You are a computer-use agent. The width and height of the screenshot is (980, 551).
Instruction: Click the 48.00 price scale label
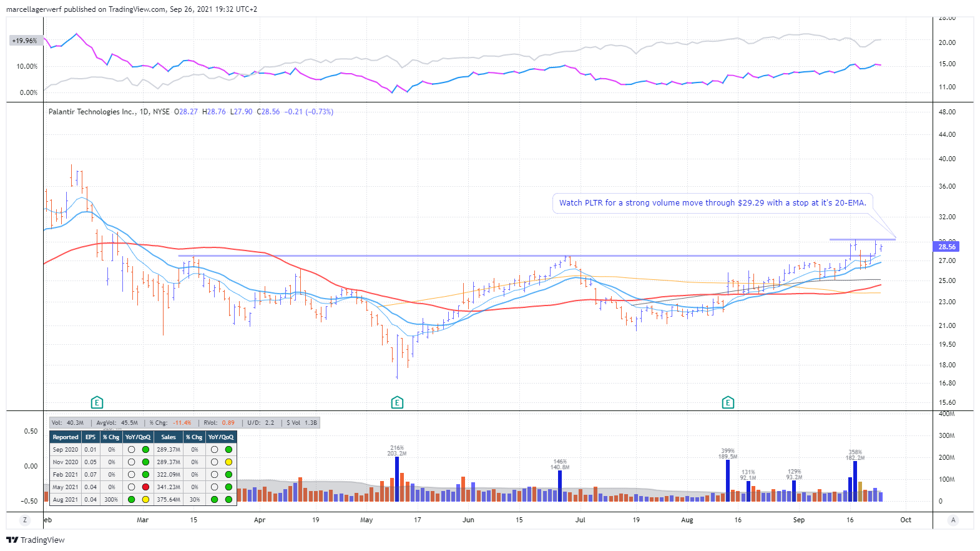click(947, 112)
